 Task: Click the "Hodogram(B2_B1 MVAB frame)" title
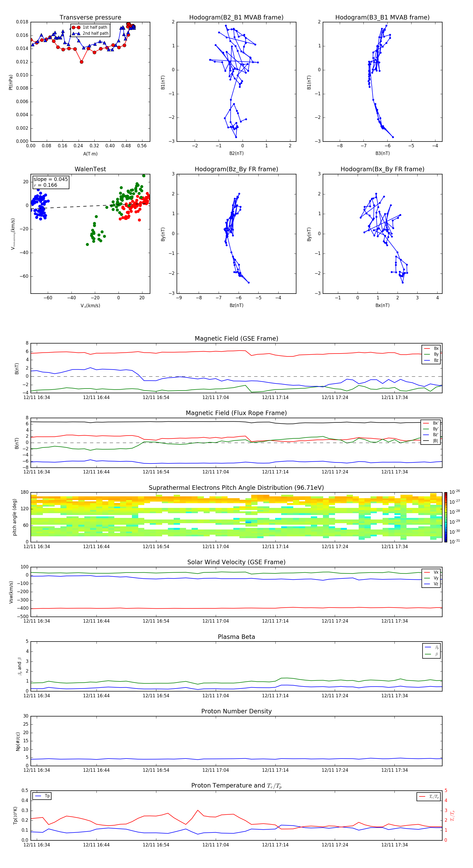tap(236, 18)
